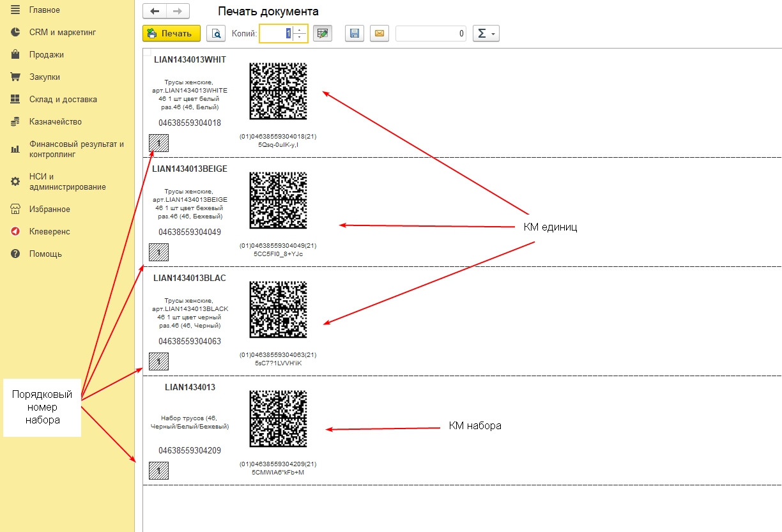
Task: Save the document with the floppy disk icon
Action: 355,34
